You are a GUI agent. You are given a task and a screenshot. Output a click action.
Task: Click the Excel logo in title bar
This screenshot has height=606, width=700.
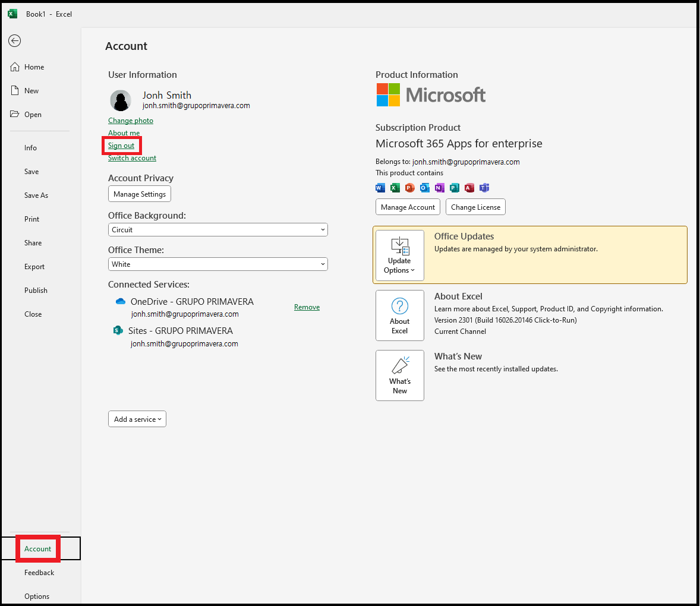[x=12, y=14]
